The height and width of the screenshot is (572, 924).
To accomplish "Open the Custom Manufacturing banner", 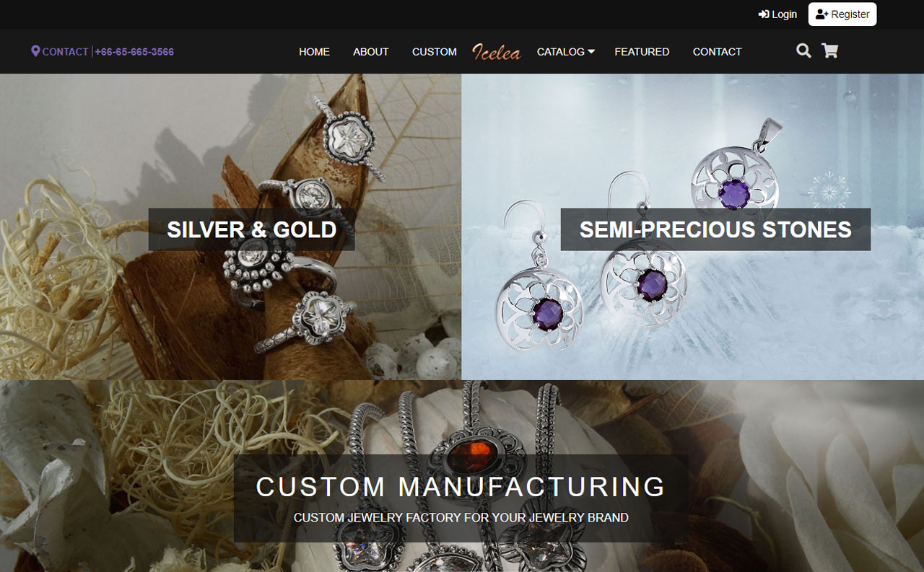I will pos(461,498).
